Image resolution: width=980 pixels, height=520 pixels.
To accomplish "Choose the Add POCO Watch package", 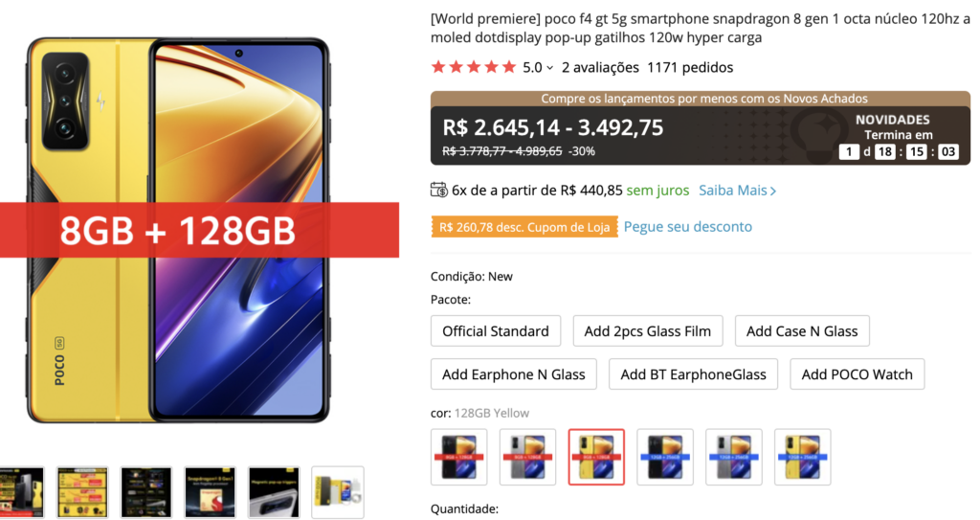I will click(x=857, y=374).
